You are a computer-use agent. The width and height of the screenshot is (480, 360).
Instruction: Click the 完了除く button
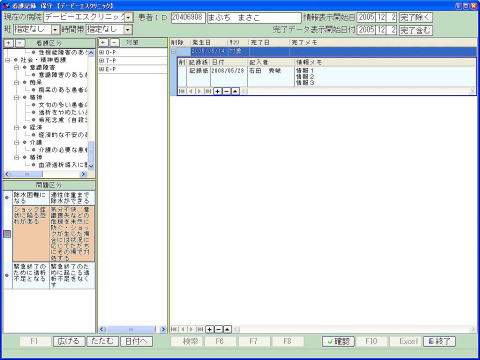[415, 18]
